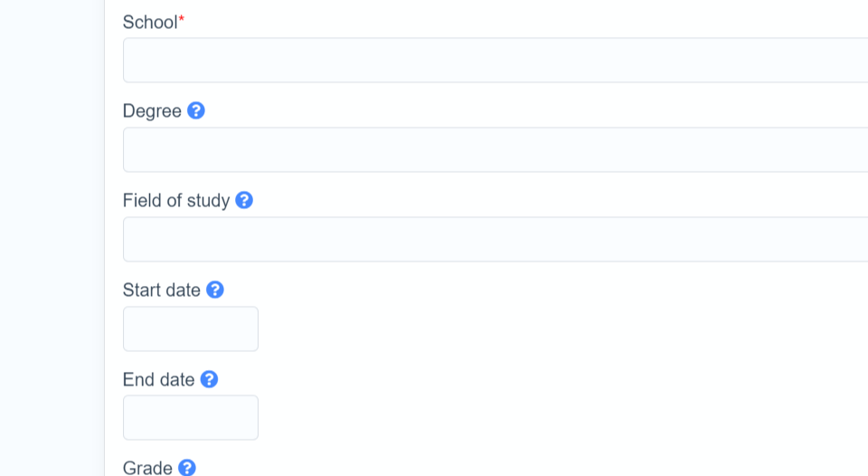Image resolution: width=868 pixels, height=476 pixels.
Task: Click blank form area right of Start date box
Action: click(x=542, y=329)
